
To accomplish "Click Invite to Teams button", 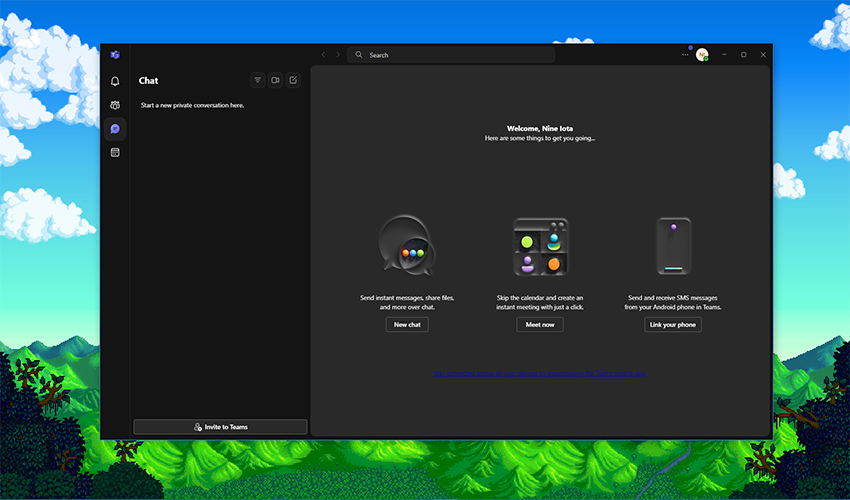I will click(220, 427).
